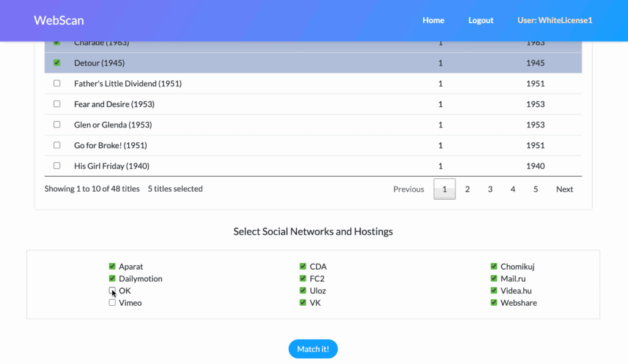Click the Webshare label
This screenshot has width=628, height=364.
coord(519,303)
